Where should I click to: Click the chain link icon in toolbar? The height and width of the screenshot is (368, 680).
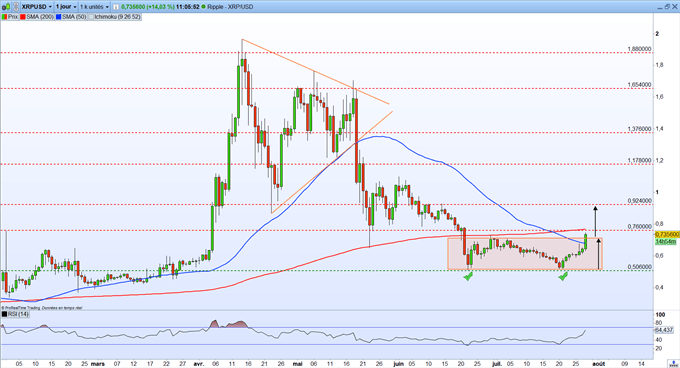(x=16, y=7)
